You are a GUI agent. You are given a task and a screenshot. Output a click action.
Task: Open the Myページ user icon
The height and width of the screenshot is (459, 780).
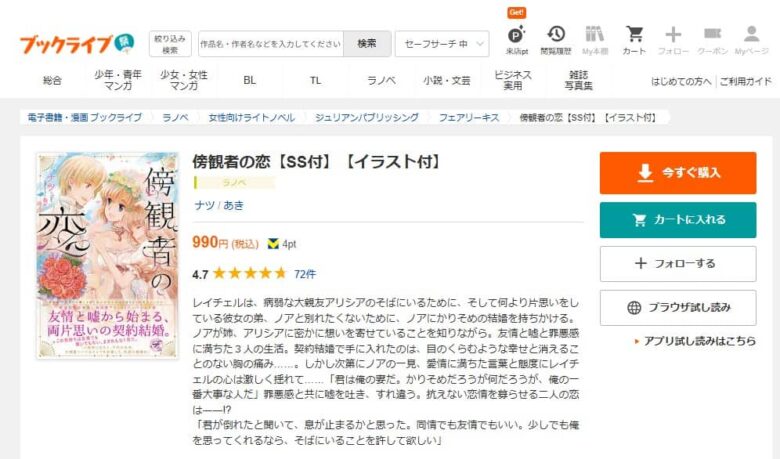coord(752,40)
